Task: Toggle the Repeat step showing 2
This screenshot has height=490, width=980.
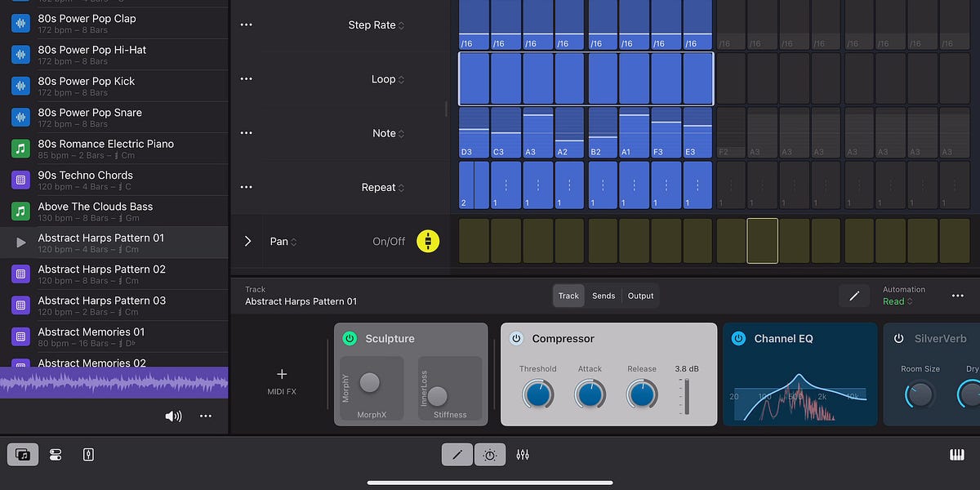Action: pos(474,186)
